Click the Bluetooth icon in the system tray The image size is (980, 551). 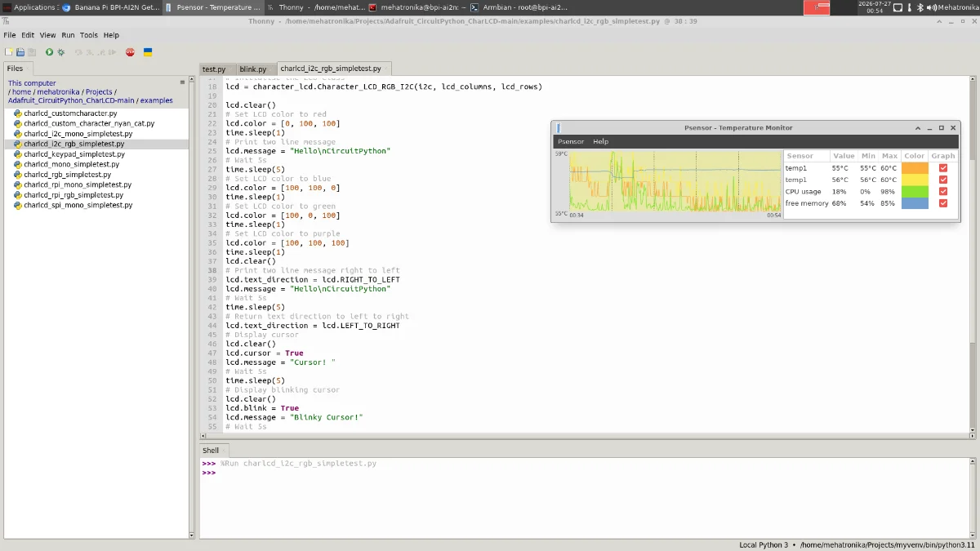pyautogui.click(x=920, y=7)
